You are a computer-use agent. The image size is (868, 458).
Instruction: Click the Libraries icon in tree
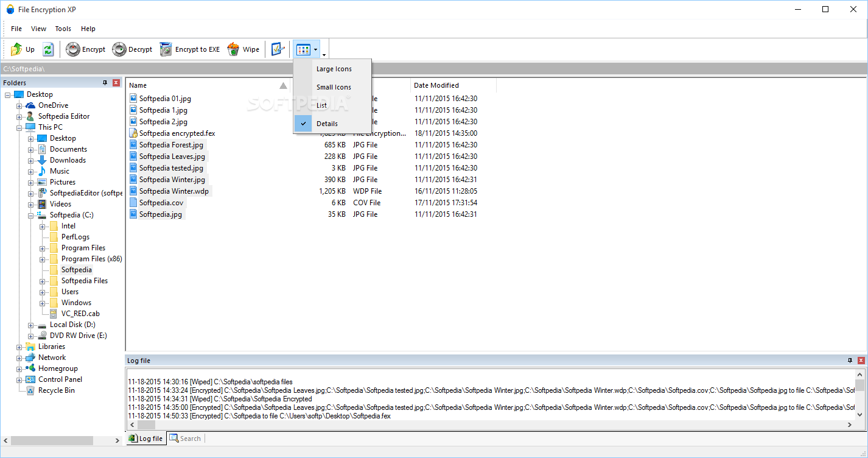[30, 347]
